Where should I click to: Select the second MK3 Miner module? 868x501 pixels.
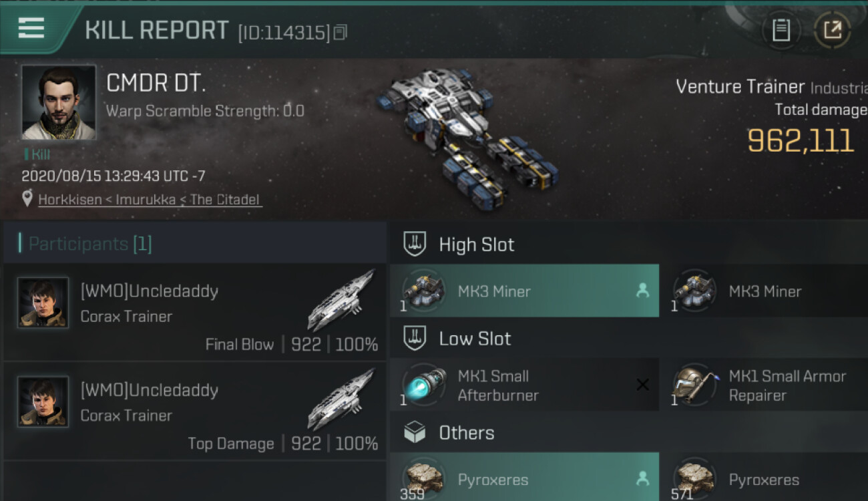(x=765, y=291)
